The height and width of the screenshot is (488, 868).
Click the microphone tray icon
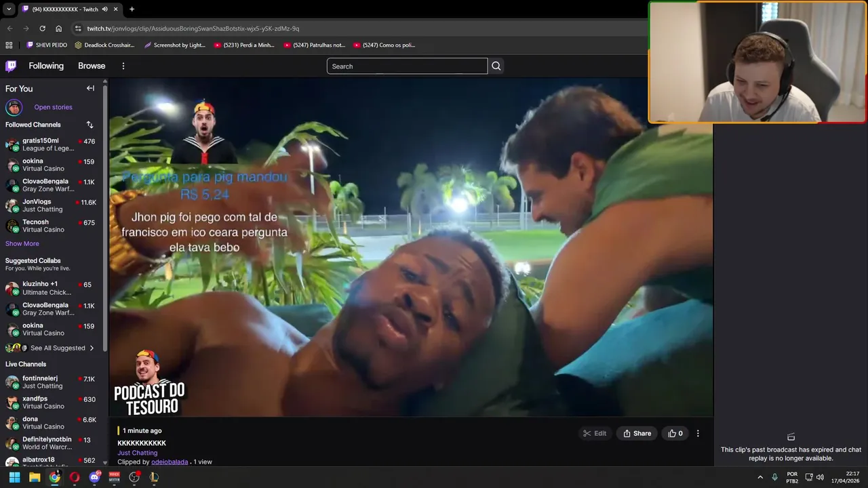tap(774, 477)
